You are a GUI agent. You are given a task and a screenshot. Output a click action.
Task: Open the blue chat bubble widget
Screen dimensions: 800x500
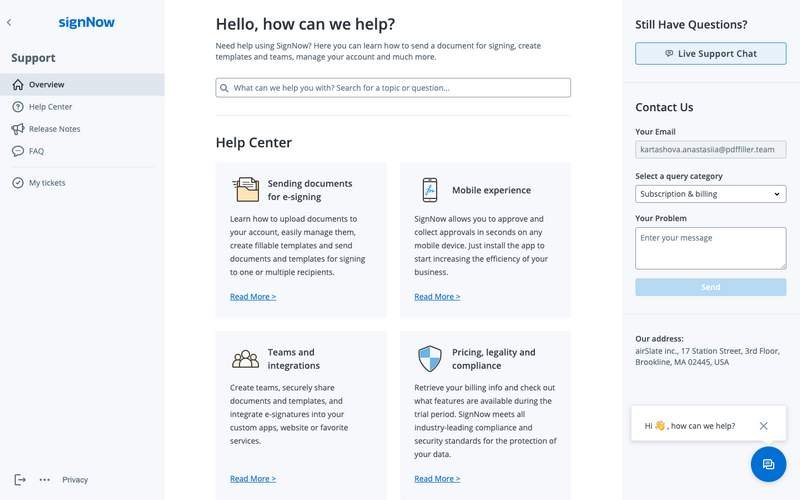click(768, 464)
